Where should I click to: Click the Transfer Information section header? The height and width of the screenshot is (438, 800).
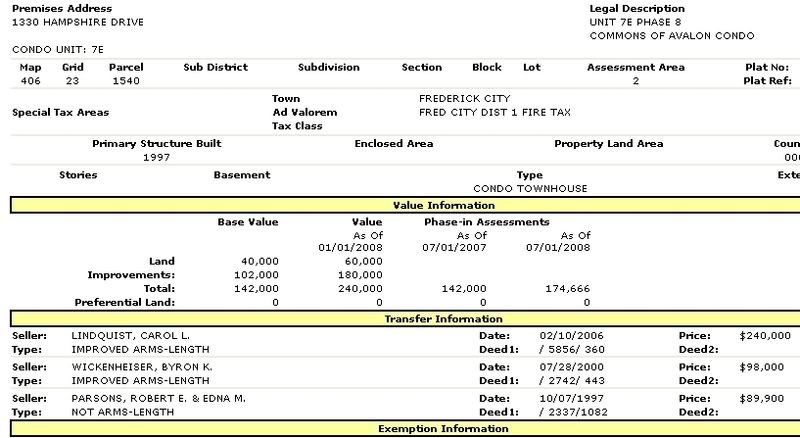(x=443, y=319)
